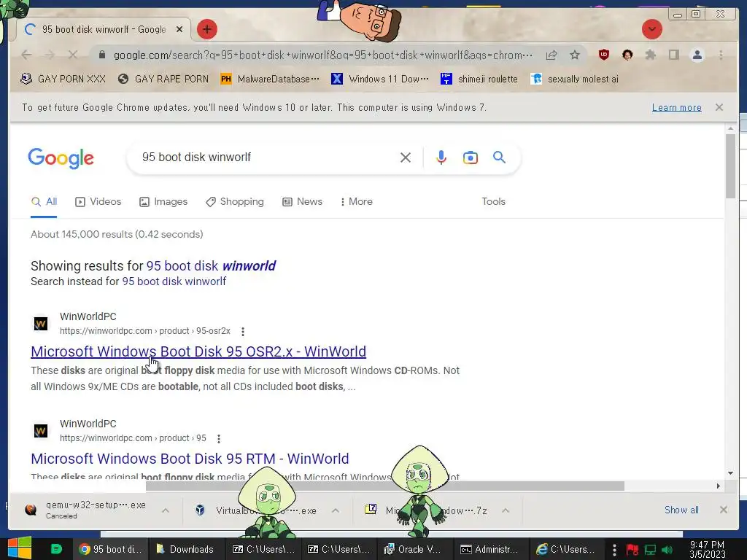
Task: Switch to the Videos results tab
Action: click(x=98, y=202)
